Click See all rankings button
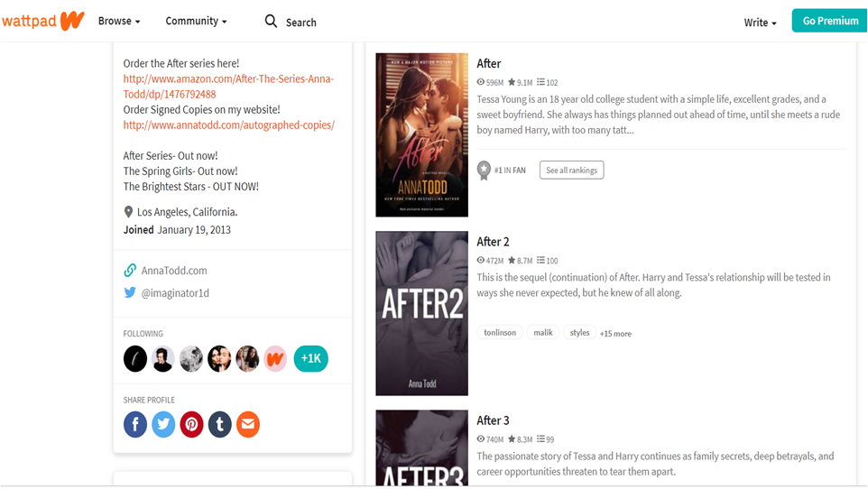868x489 pixels. (571, 171)
